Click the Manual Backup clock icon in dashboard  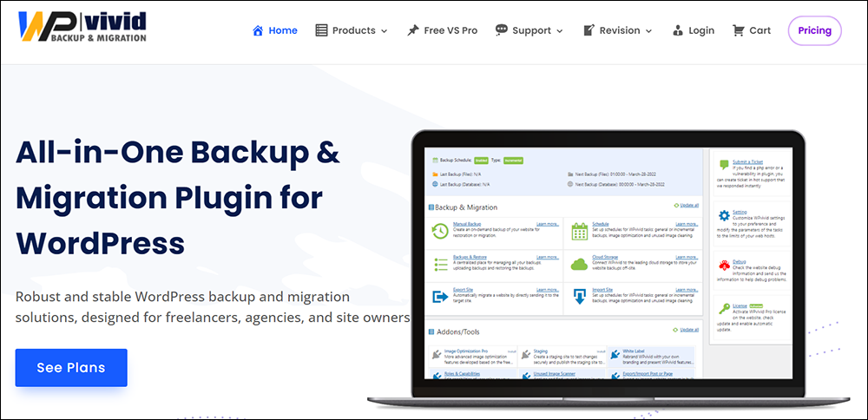click(x=439, y=232)
